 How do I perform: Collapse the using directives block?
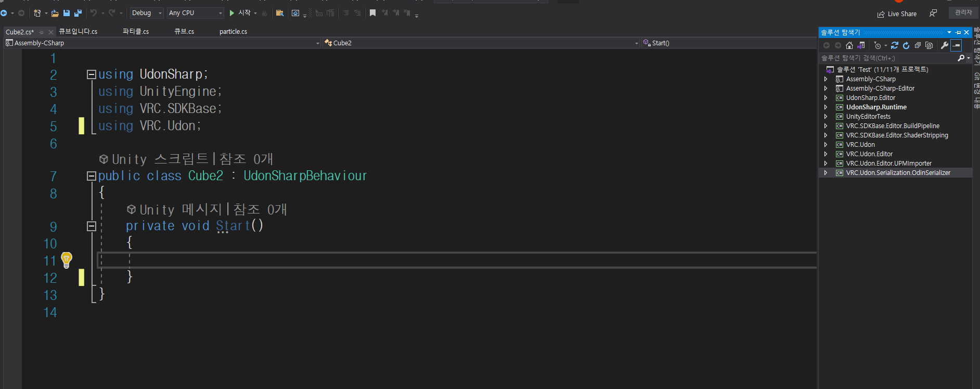click(92, 74)
